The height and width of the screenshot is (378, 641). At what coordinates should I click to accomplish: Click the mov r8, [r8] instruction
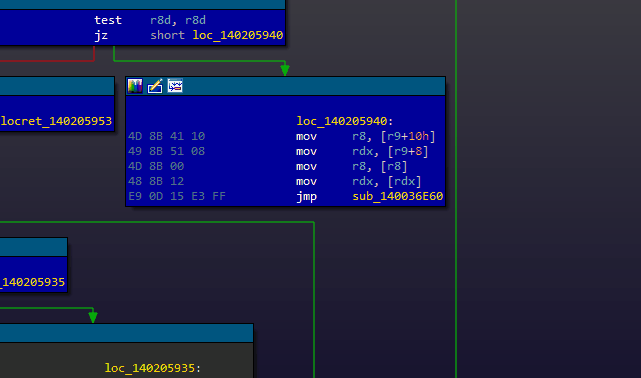click(351, 166)
